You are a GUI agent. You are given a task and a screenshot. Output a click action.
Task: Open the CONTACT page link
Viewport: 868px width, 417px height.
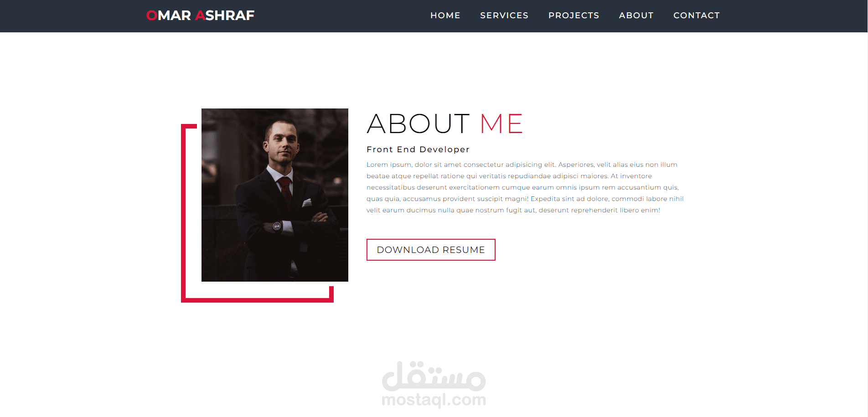(x=696, y=15)
